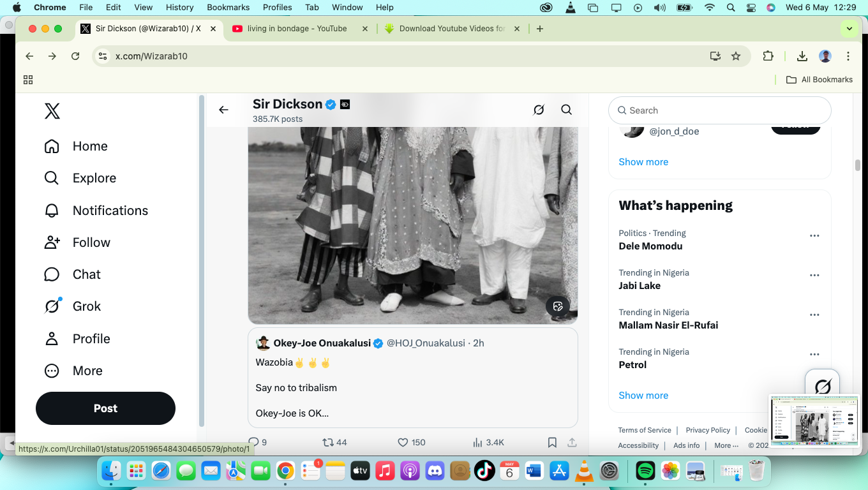Viewport: 868px width, 490px height.
Task: Open the Bookmarks menu in the menu bar
Action: 228,7
